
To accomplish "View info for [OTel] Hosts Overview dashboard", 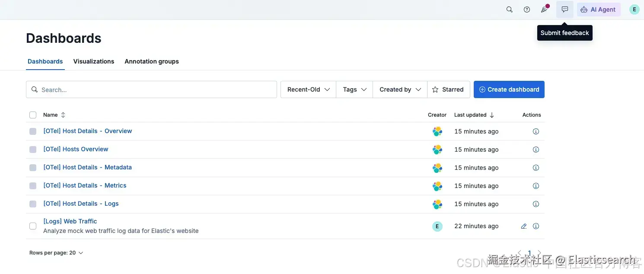I will [x=536, y=150].
